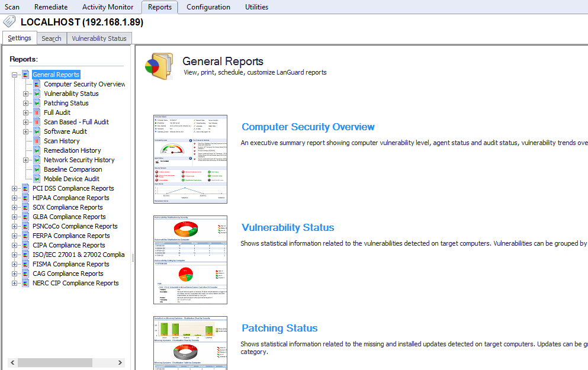Expand the GLBA Compliance Reports node

tap(14, 217)
